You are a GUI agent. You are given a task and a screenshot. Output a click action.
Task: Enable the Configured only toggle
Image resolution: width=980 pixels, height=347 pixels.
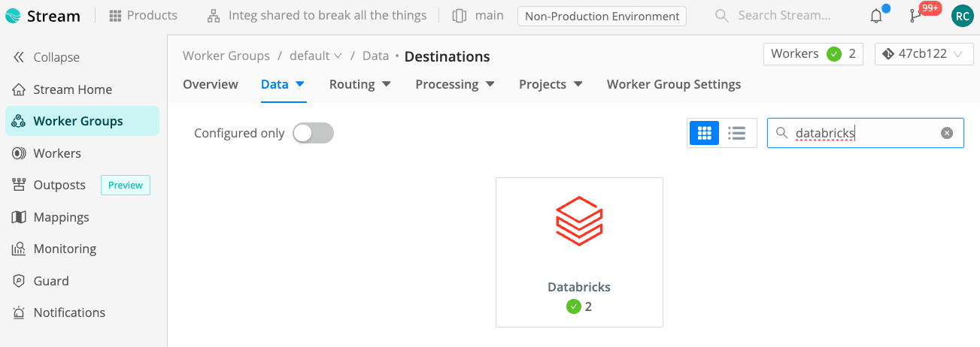coord(313,133)
